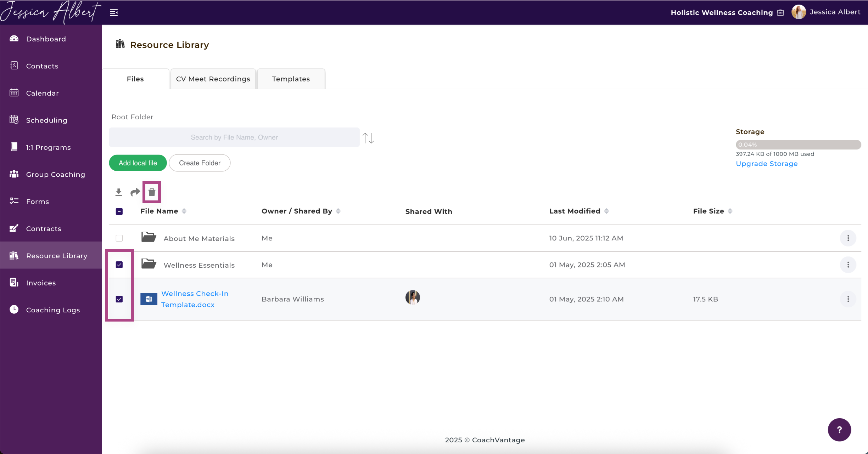Click the Holistic Wellness Coaching label
Image resolution: width=868 pixels, height=454 pixels.
(722, 13)
